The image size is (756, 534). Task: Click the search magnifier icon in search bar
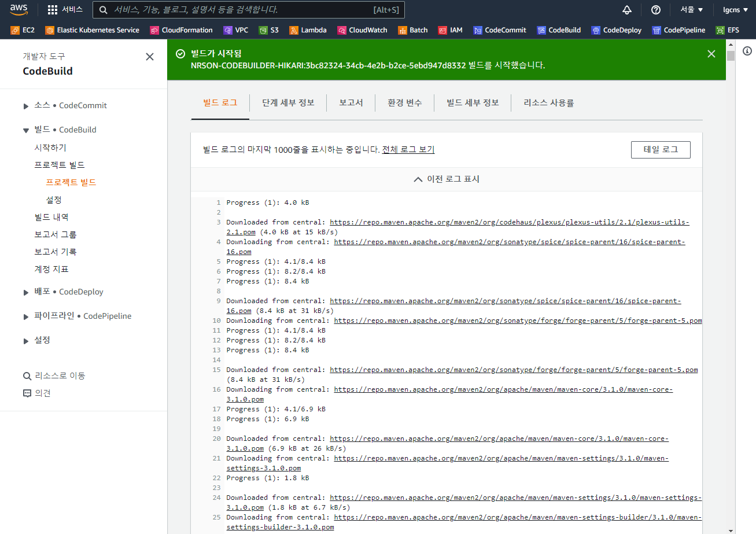pyautogui.click(x=103, y=10)
